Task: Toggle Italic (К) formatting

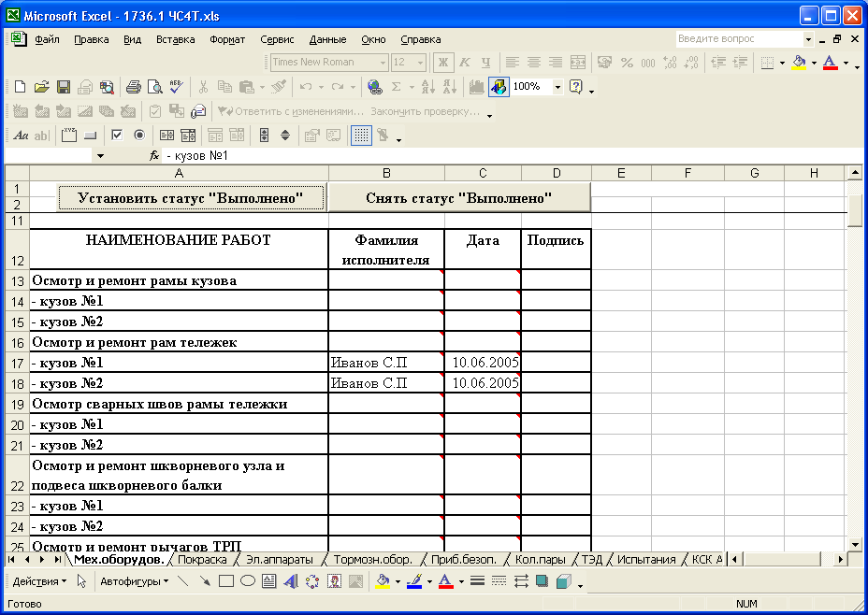Action: click(465, 63)
